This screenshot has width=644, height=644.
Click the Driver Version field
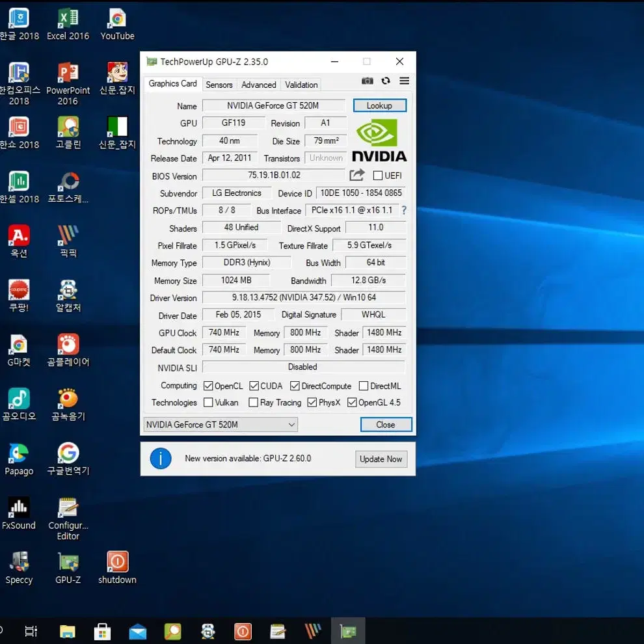click(x=304, y=297)
